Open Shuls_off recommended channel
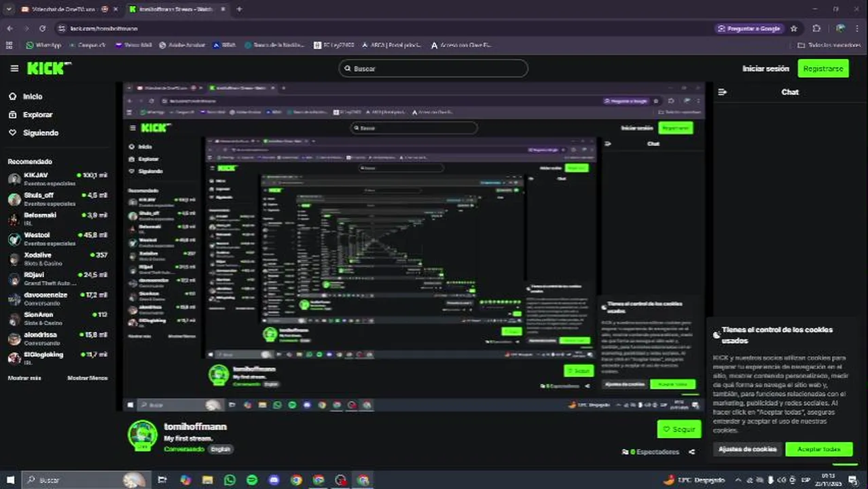 click(x=58, y=199)
